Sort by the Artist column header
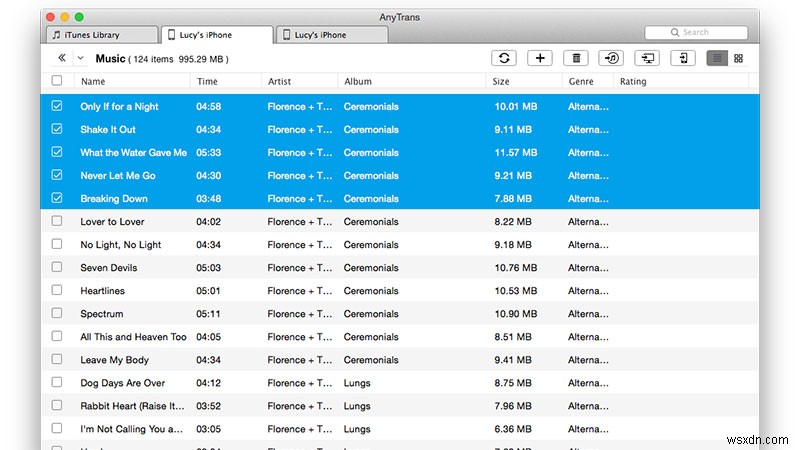The image size is (800, 450). point(279,81)
